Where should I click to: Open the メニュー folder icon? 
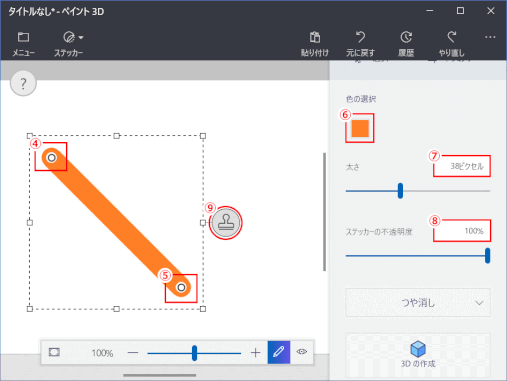(x=23, y=37)
